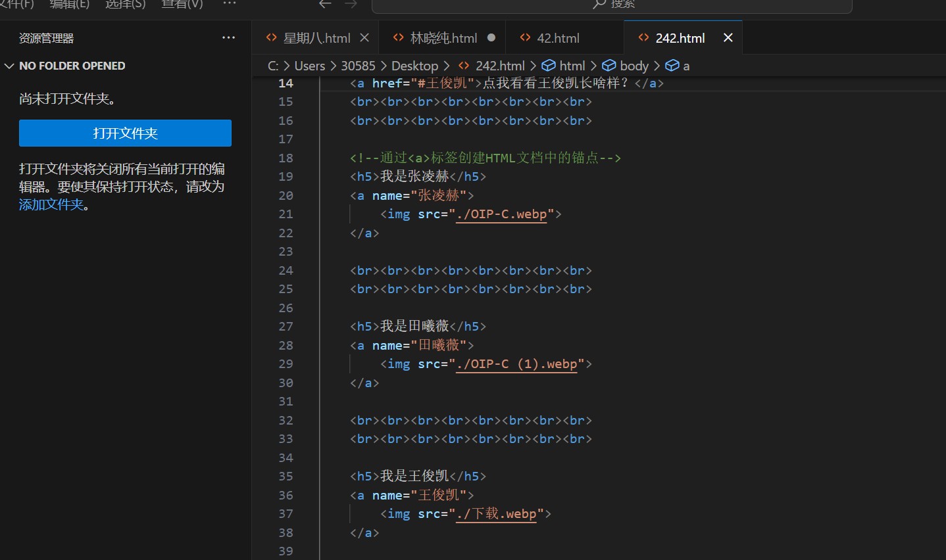Click href value "#王俊凯" on line 14
Screen dimensions: 946x560
click(x=442, y=83)
